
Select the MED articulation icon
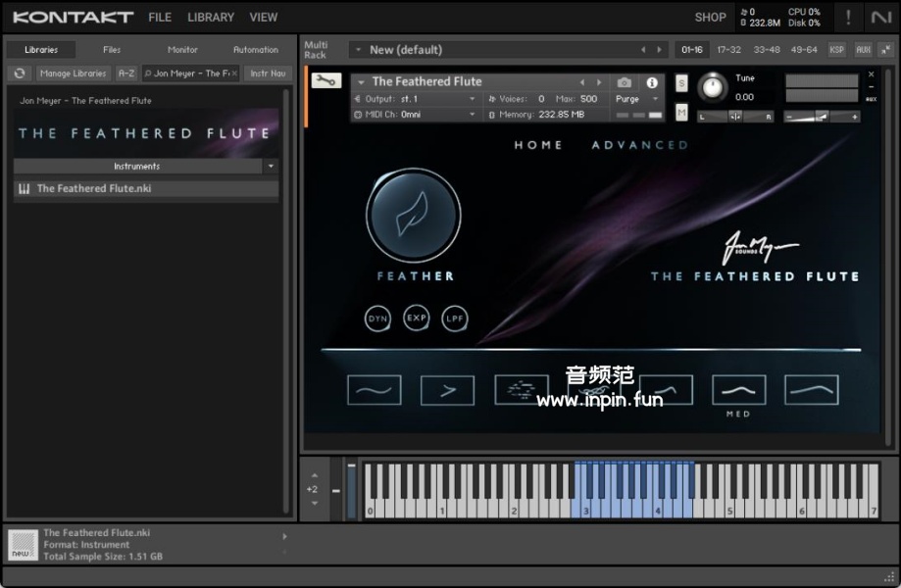click(x=738, y=390)
